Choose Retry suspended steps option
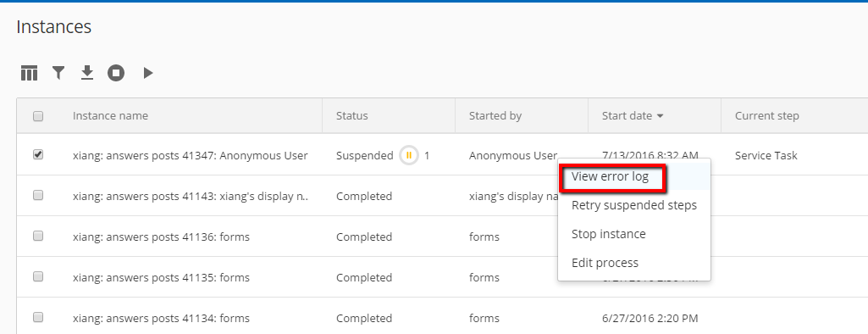 [633, 205]
